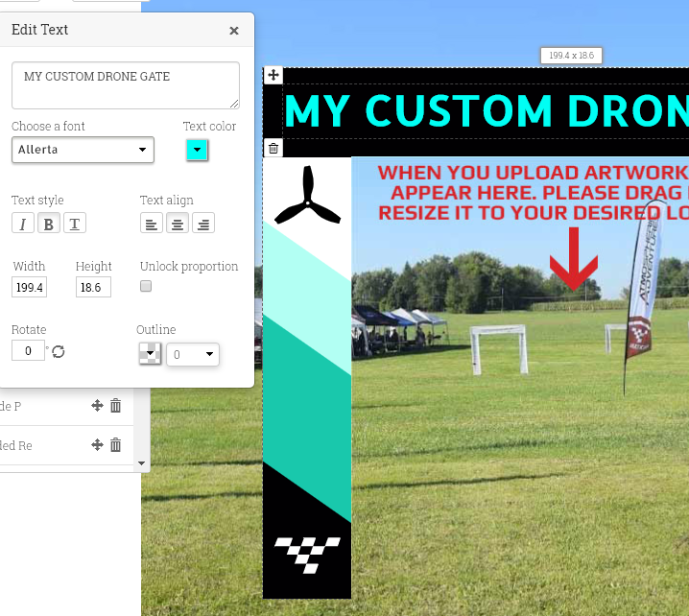This screenshot has width=689, height=616.
Task: Click the red upload artwork placeholder text
Action: point(534,193)
